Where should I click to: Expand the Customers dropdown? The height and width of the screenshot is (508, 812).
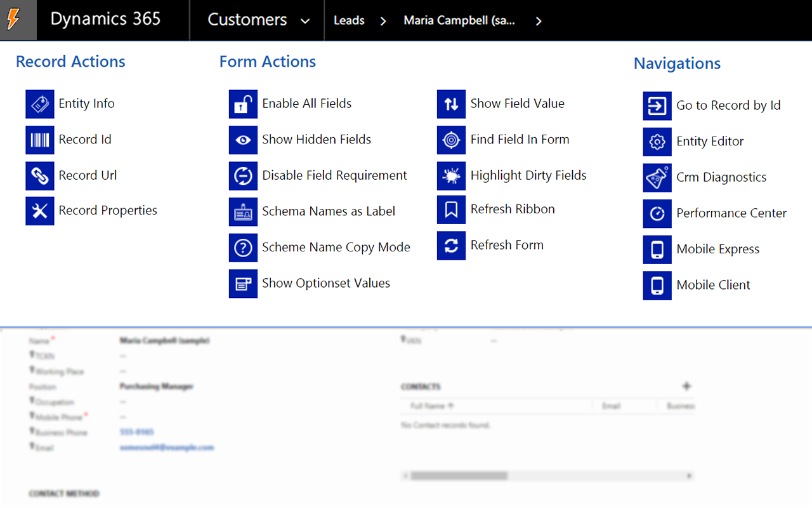click(x=304, y=20)
